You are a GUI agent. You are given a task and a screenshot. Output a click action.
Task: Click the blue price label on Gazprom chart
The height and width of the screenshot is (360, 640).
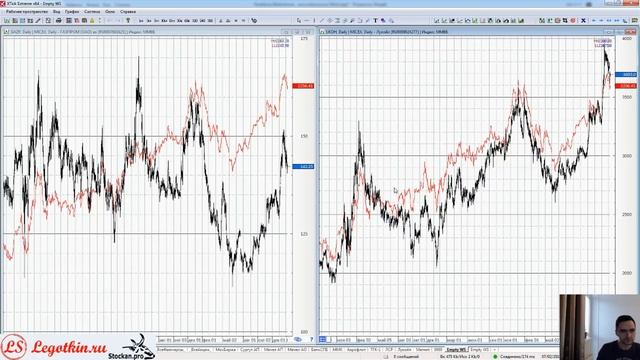(303, 167)
